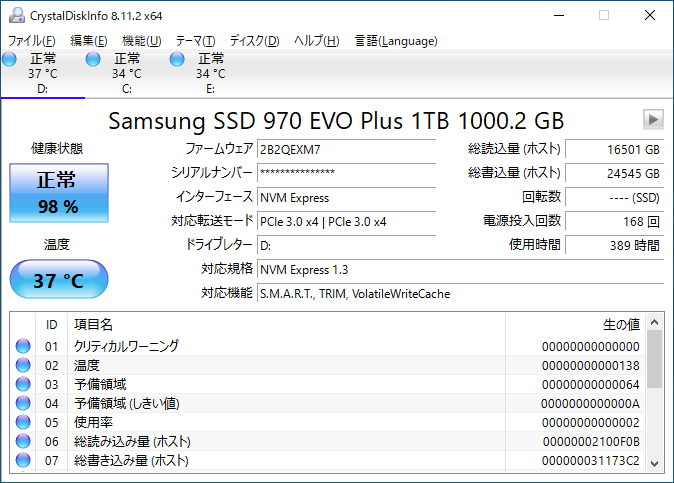The height and width of the screenshot is (483, 674).
Task: Minimize the CrystalDiskInfo window
Action: coord(559,15)
